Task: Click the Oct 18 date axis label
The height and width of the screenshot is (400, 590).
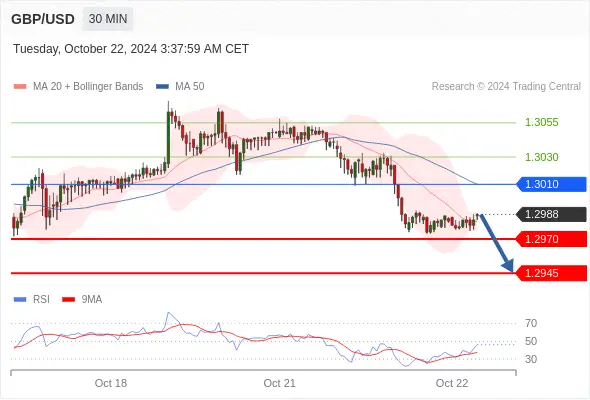Action: [x=111, y=383]
